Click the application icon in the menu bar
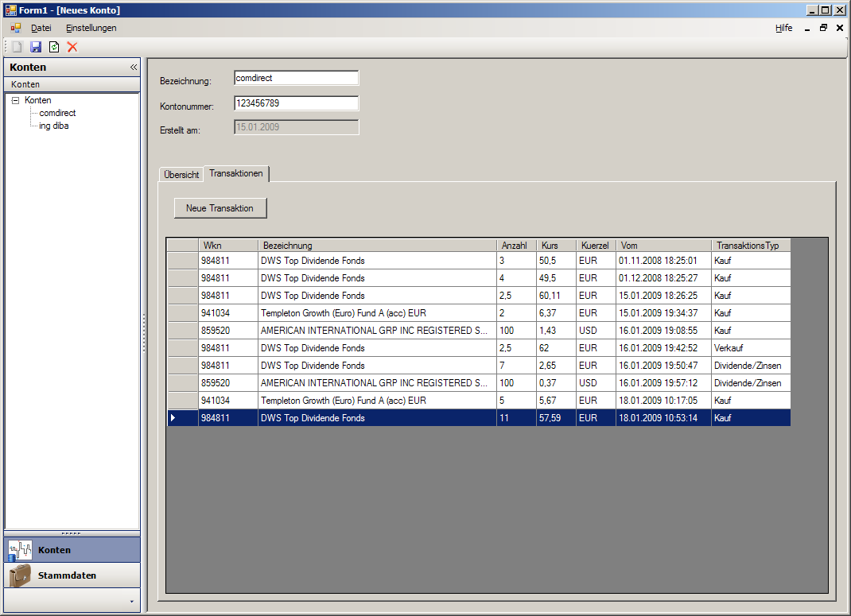851x616 pixels. coord(16,28)
